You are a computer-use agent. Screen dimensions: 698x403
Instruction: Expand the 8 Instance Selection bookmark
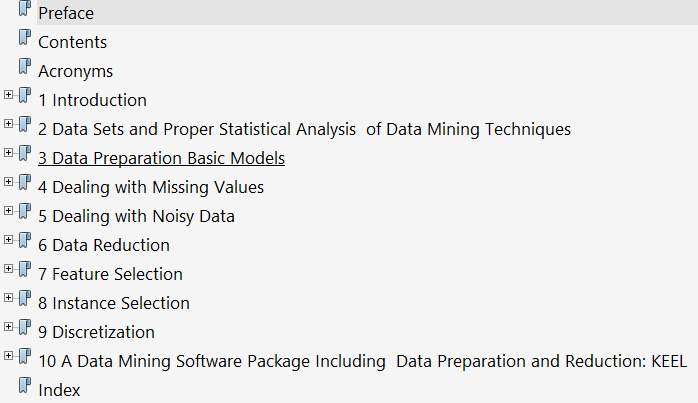pyautogui.click(x=9, y=299)
